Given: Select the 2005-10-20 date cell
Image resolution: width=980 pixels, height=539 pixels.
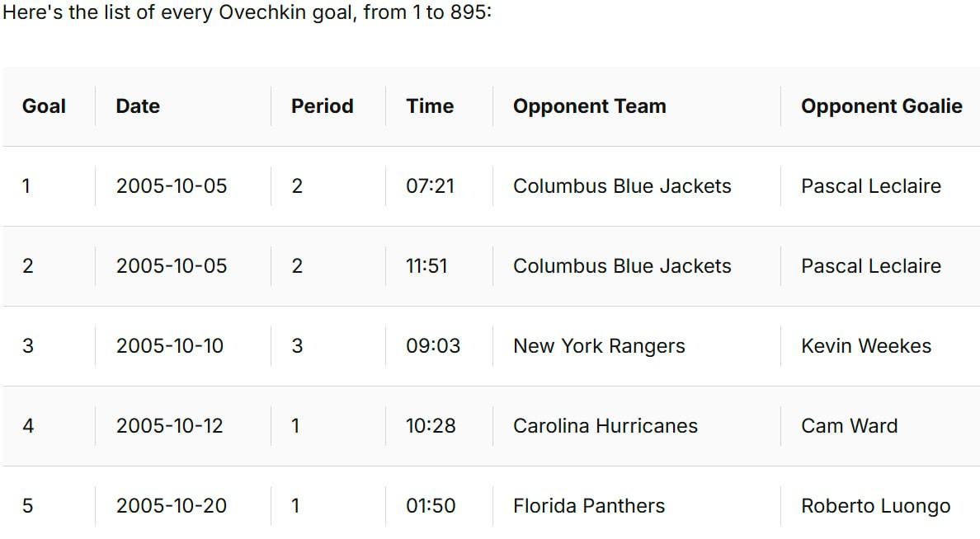Looking at the screenshot, I should click(172, 506).
